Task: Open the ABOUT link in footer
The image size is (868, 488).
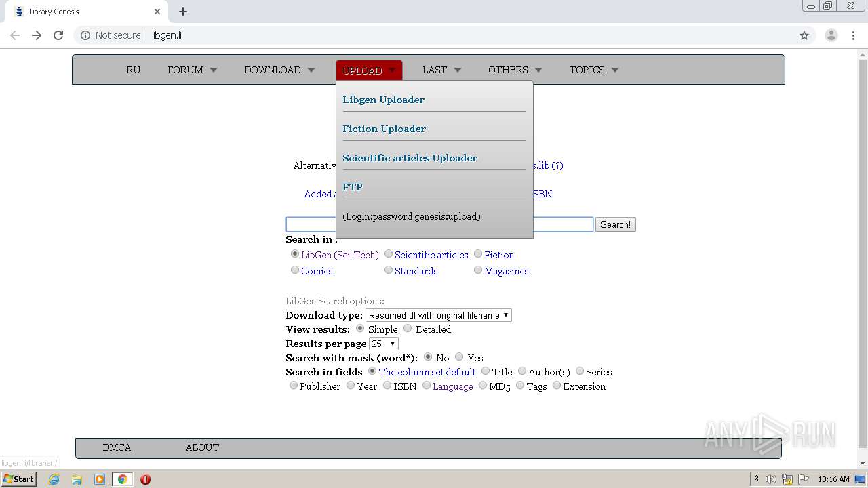Action: tap(202, 447)
